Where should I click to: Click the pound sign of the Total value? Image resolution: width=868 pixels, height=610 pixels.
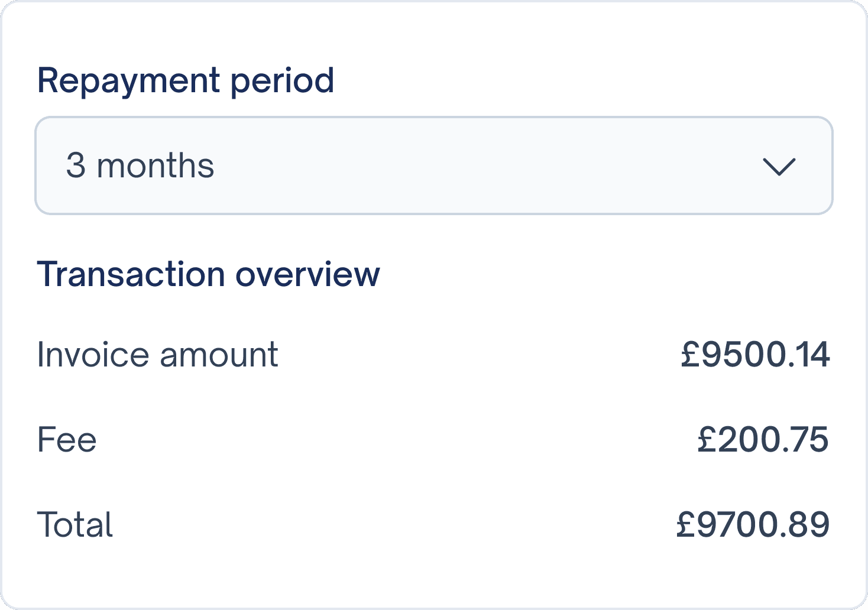coord(686,525)
